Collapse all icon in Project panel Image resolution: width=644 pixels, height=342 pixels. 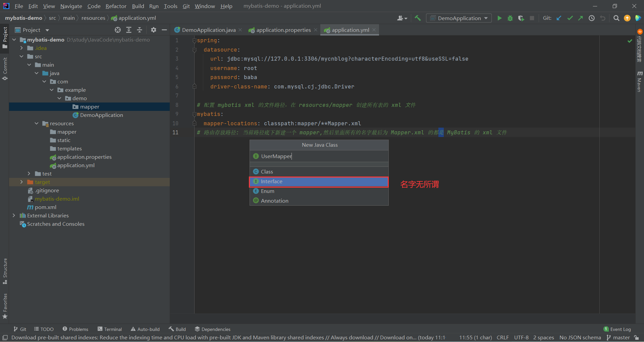coord(140,30)
